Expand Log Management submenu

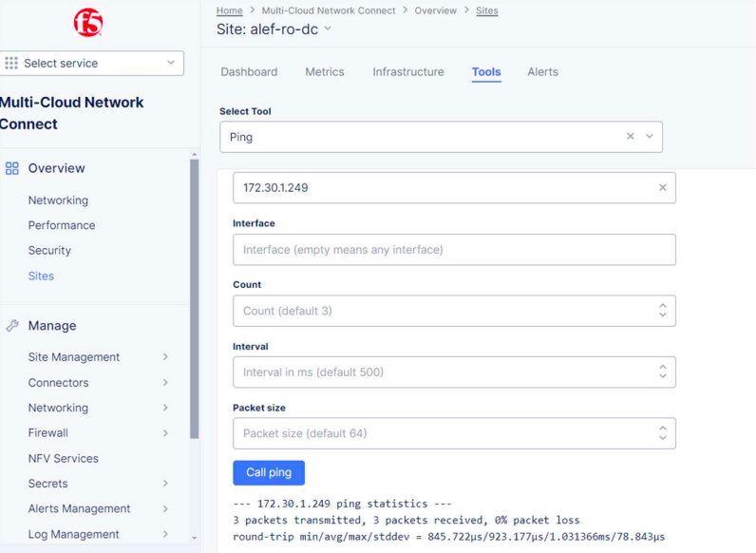pyautogui.click(x=165, y=534)
